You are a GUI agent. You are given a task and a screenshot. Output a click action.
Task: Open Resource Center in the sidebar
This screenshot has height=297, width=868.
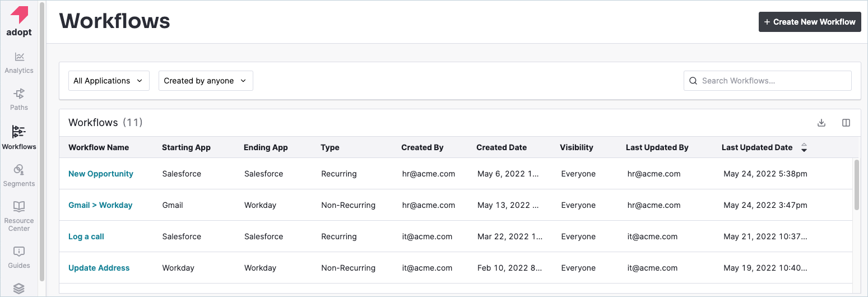tap(19, 216)
